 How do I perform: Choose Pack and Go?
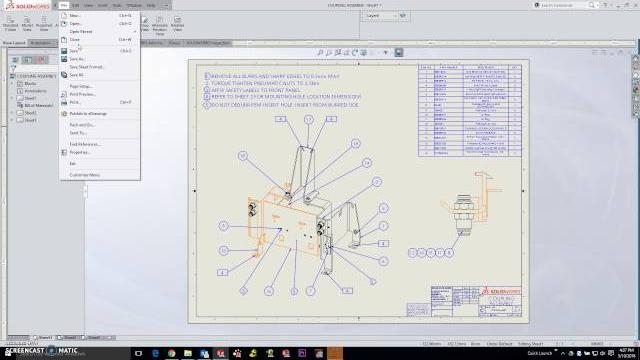(82, 125)
